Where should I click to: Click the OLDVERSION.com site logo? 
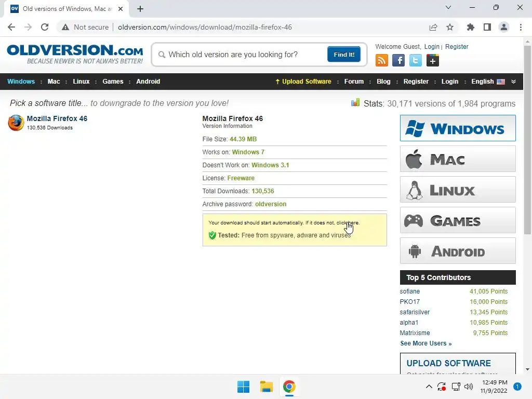coord(75,54)
